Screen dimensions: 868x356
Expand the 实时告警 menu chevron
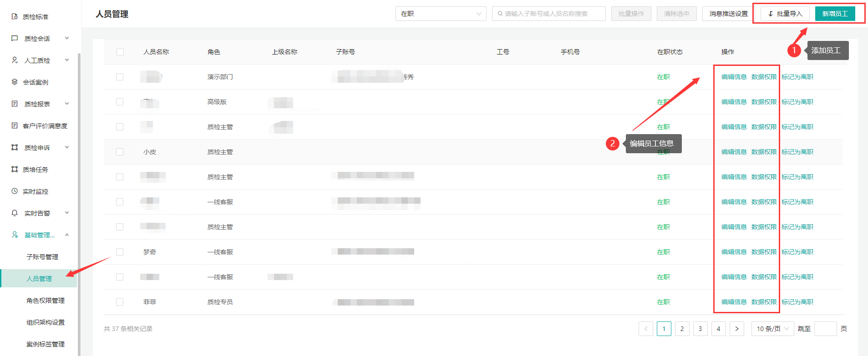(67, 213)
